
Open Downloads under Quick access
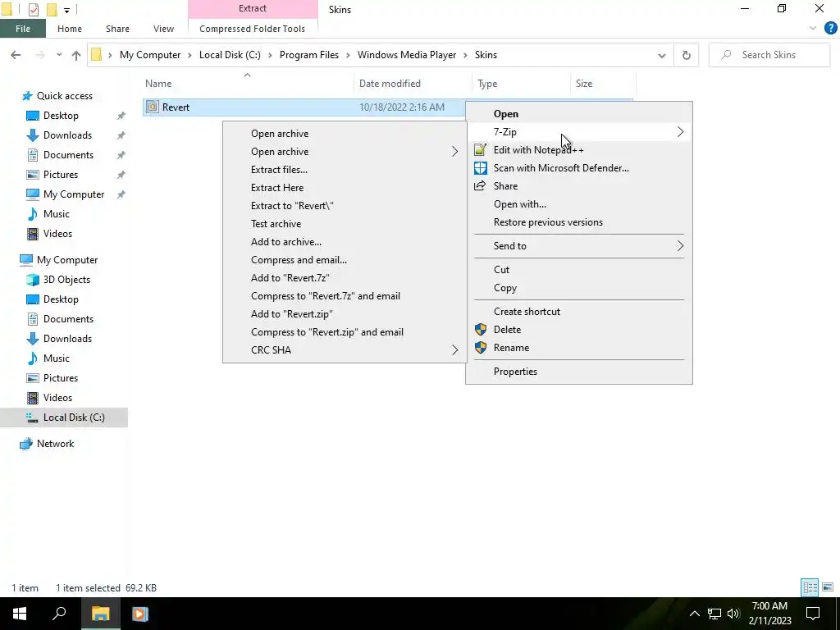(67, 135)
